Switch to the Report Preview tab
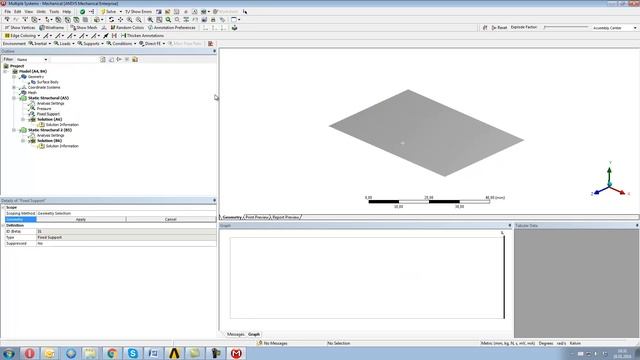Viewport: 640px width, 360px height. pos(286,217)
